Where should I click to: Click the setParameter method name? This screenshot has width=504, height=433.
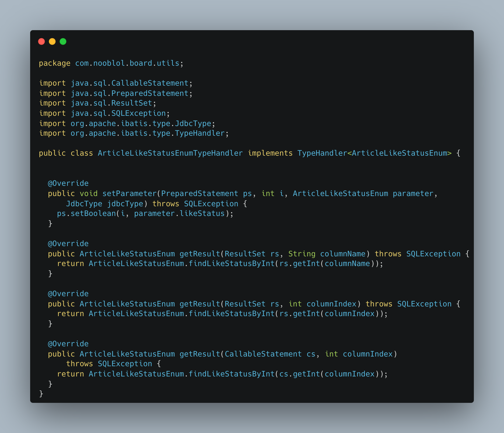pos(129,194)
